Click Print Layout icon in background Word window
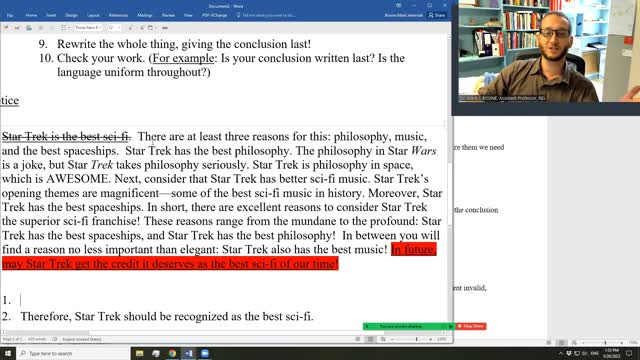The width and height of the screenshot is (640, 360). [x=562, y=343]
